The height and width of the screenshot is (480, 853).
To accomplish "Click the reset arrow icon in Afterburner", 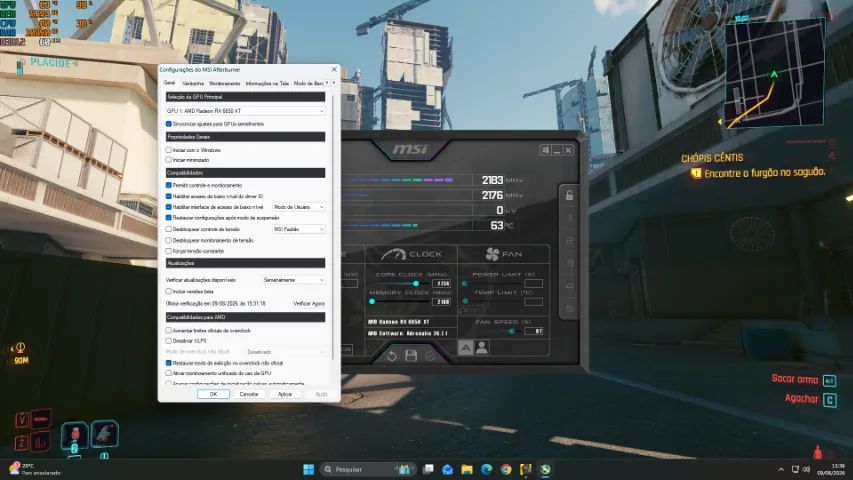I will 392,356.
